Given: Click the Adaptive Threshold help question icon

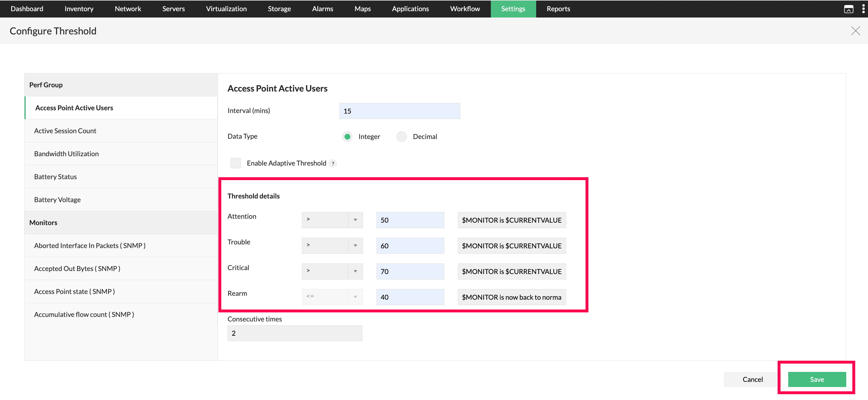Looking at the screenshot, I should [x=333, y=163].
